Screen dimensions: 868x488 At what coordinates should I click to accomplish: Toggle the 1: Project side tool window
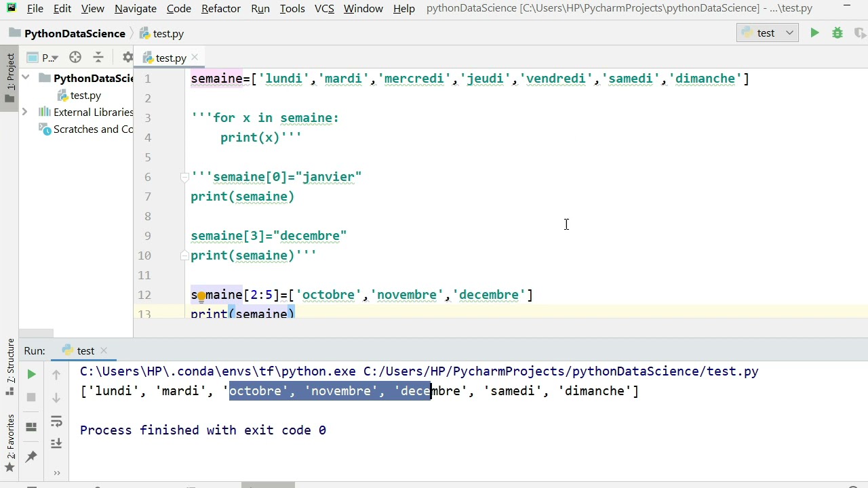(9, 78)
